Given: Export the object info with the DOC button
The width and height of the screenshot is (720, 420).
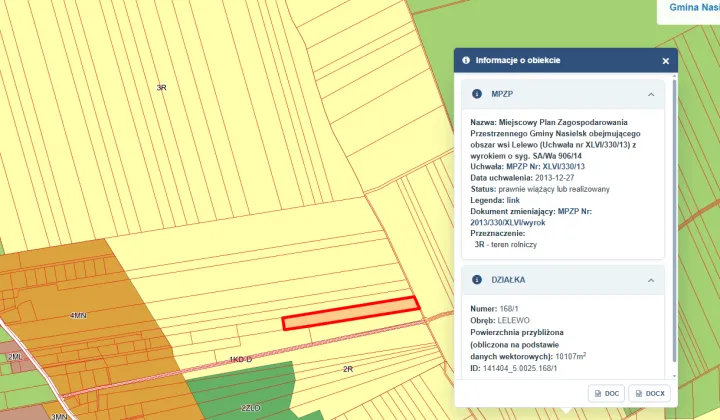Looking at the screenshot, I should click(606, 393).
